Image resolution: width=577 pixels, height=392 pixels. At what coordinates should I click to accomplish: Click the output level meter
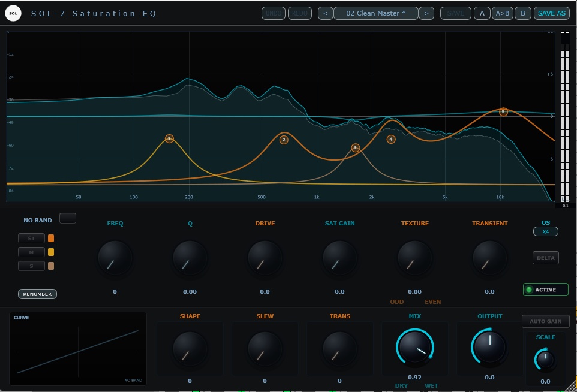click(x=565, y=117)
